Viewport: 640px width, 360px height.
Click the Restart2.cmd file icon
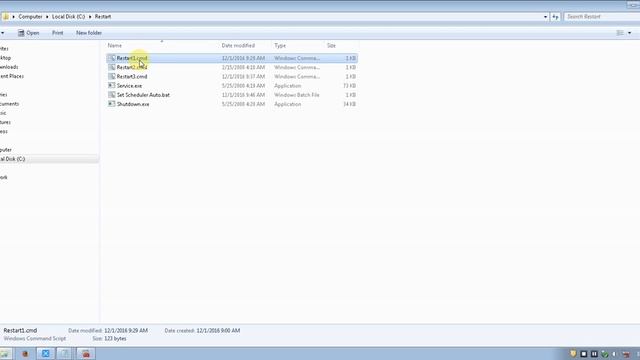pos(111,67)
